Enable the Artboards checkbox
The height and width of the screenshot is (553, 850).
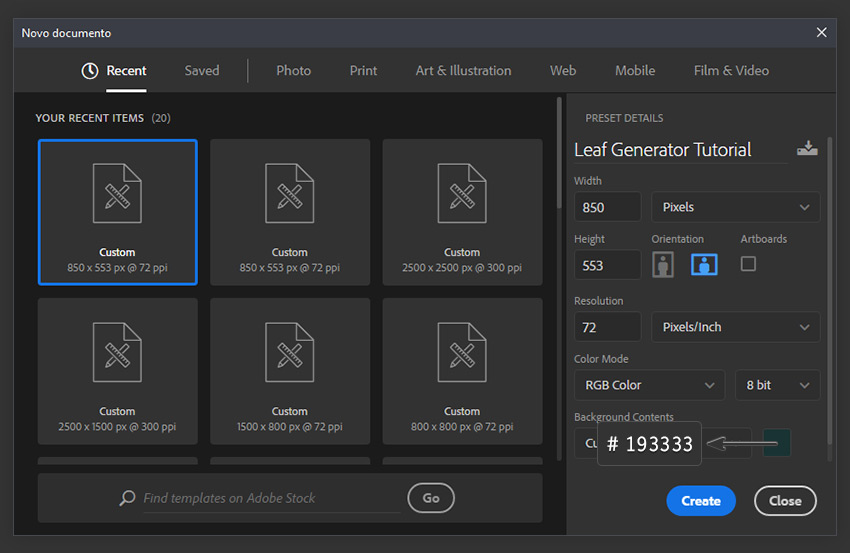point(748,264)
